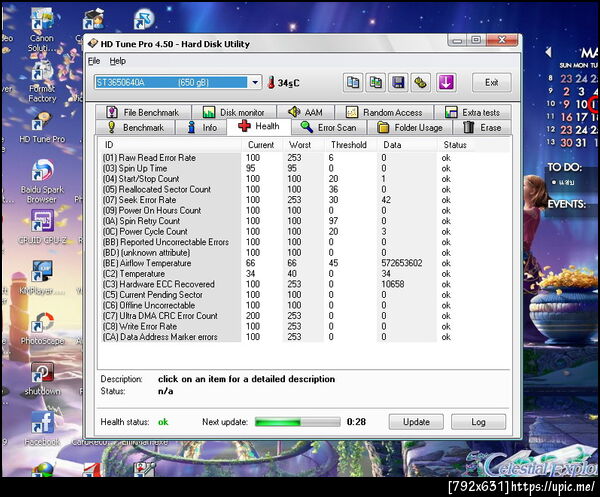Click the copy info to clipboard icon
The width and height of the screenshot is (600, 497).
click(x=352, y=82)
